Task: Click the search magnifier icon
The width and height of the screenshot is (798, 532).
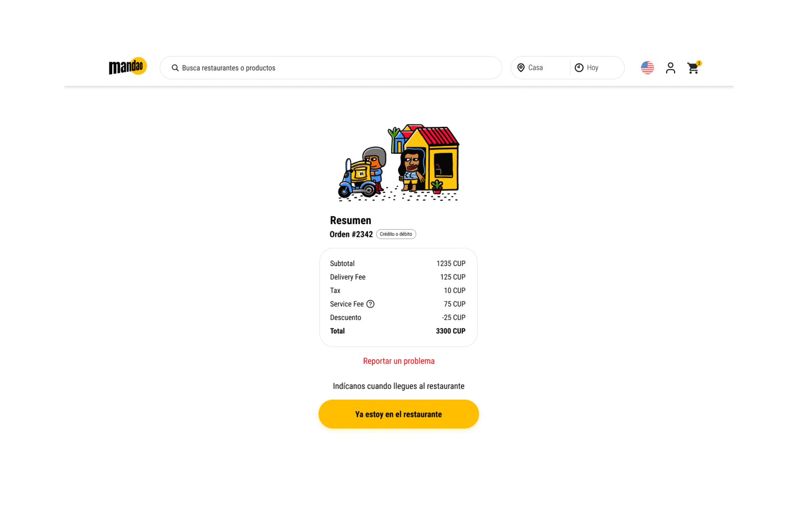Action: pos(175,68)
